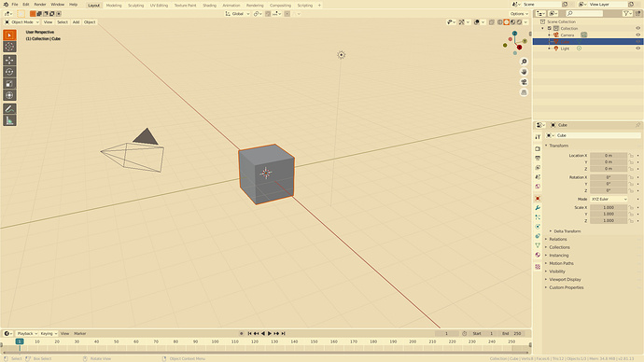The height and width of the screenshot is (362, 644).
Task: Enable wireframe viewport shading
Action: (500, 22)
